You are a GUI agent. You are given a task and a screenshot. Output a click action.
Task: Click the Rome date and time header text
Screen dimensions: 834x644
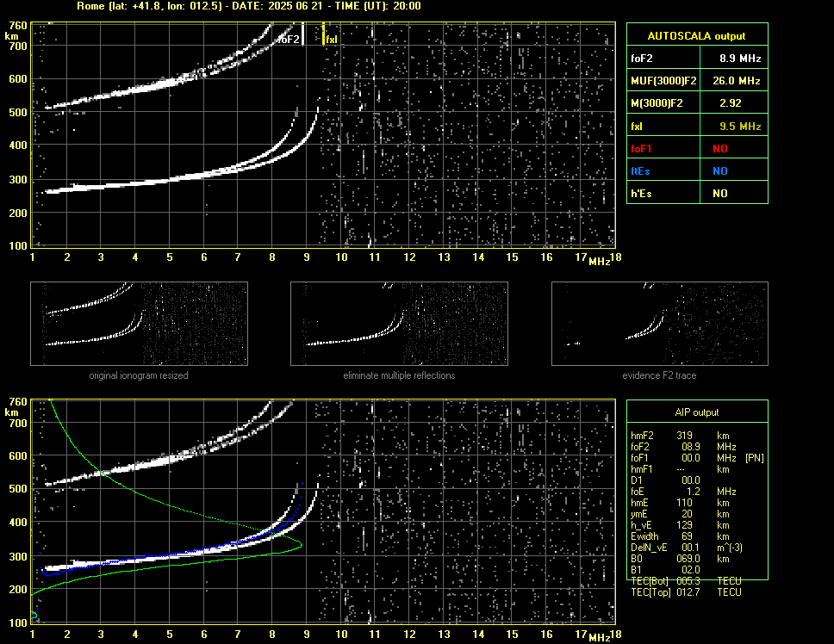click(248, 6)
